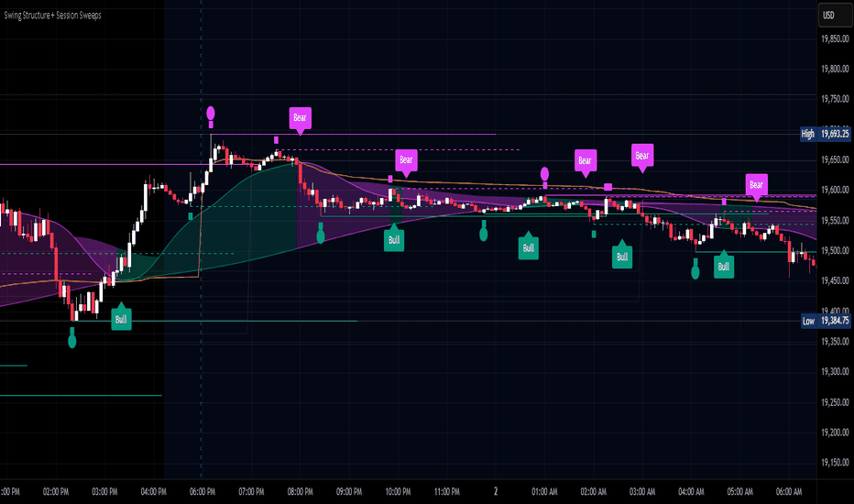The width and height of the screenshot is (854, 504).
Task: Click the 19,150.00 price axis label
Action: [x=835, y=463]
